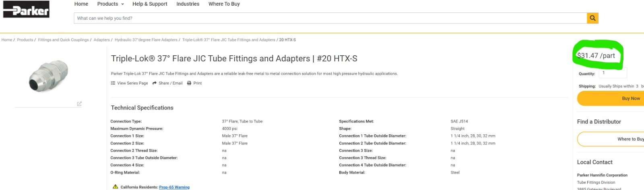Click the Parker logo
Viewport: 644px width, 190px height.
point(26,9)
